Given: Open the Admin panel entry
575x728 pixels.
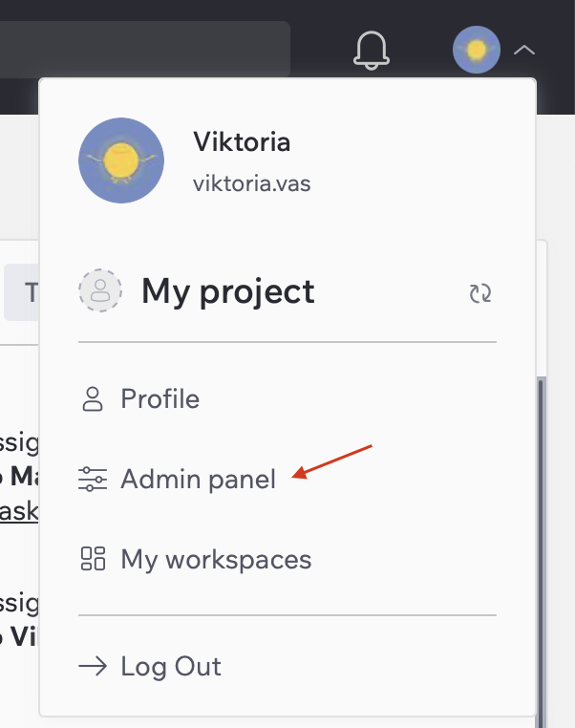Looking at the screenshot, I should pyautogui.click(x=198, y=480).
